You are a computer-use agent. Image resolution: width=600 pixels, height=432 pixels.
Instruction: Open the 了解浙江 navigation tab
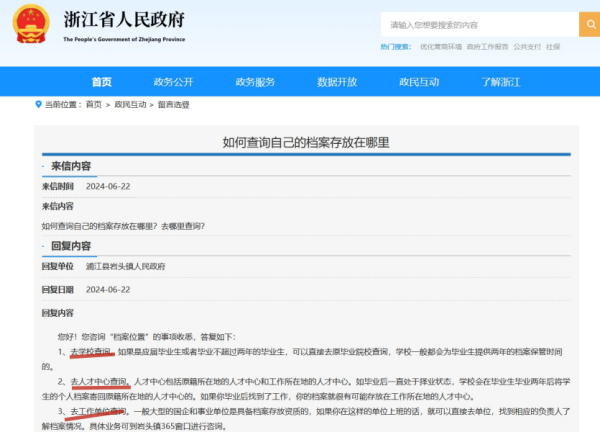coord(500,82)
